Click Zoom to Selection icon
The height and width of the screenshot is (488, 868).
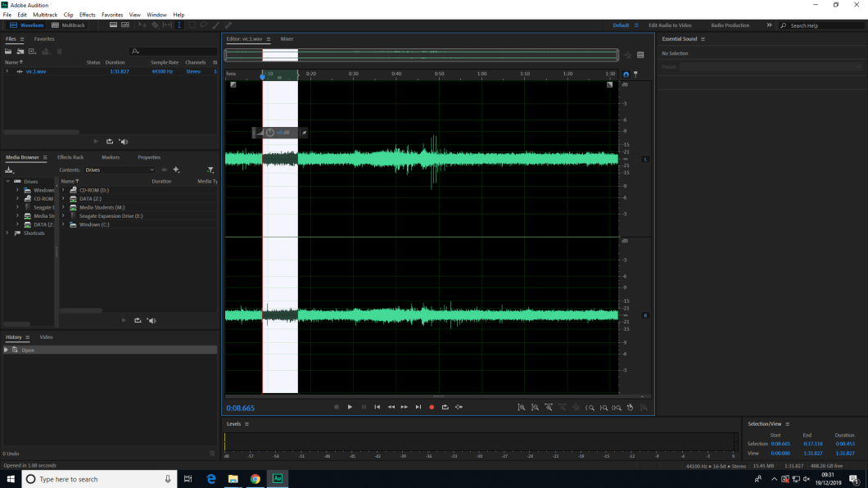pos(617,407)
